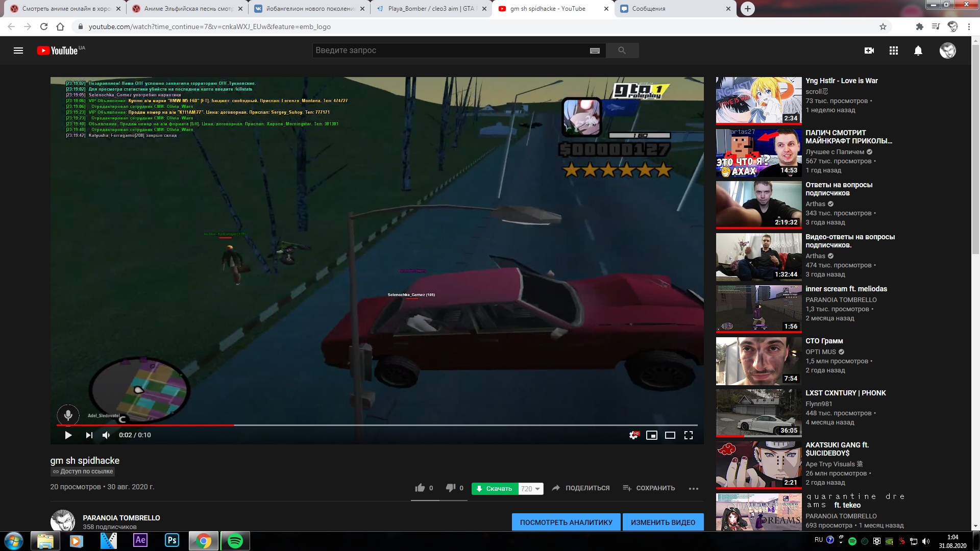Click ПОДЕЛИТЬСЯ share button
This screenshot has height=551, width=980.
click(581, 488)
